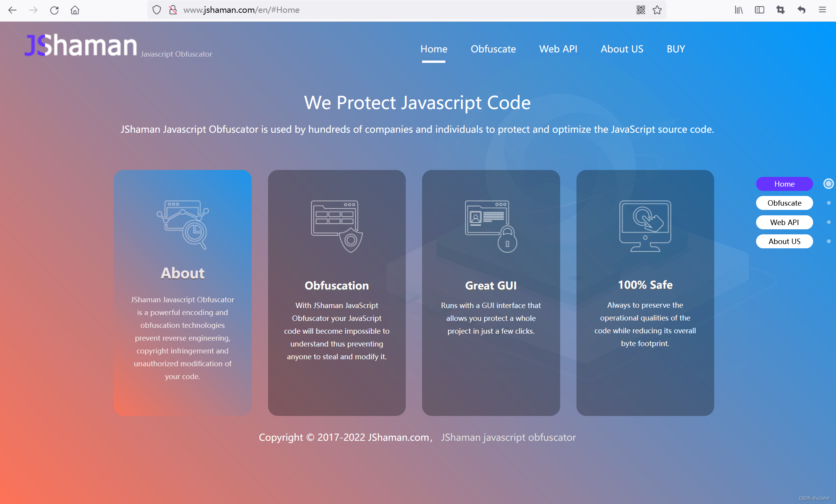Image resolution: width=836 pixels, height=504 pixels.
Task: Click the monitor icon on the 100% Safe card
Action: pyautogui.click(x=645, y=225)
